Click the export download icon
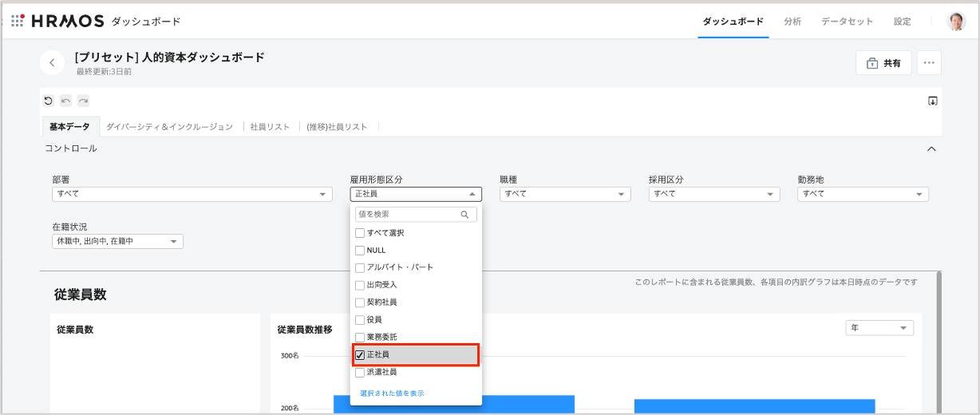Image resolution: width=980 pixels, height=415 pixels. tap(932, 101)
